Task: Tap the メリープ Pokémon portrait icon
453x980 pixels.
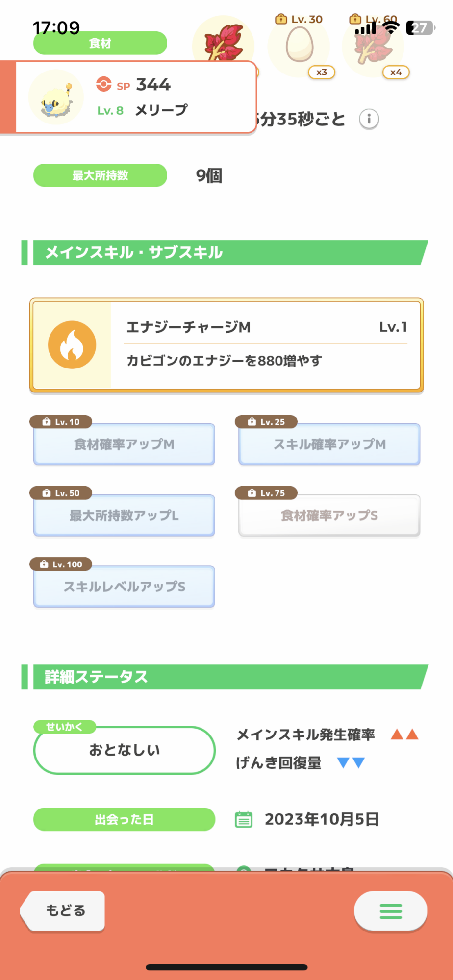Action: [x=56, y=97]
